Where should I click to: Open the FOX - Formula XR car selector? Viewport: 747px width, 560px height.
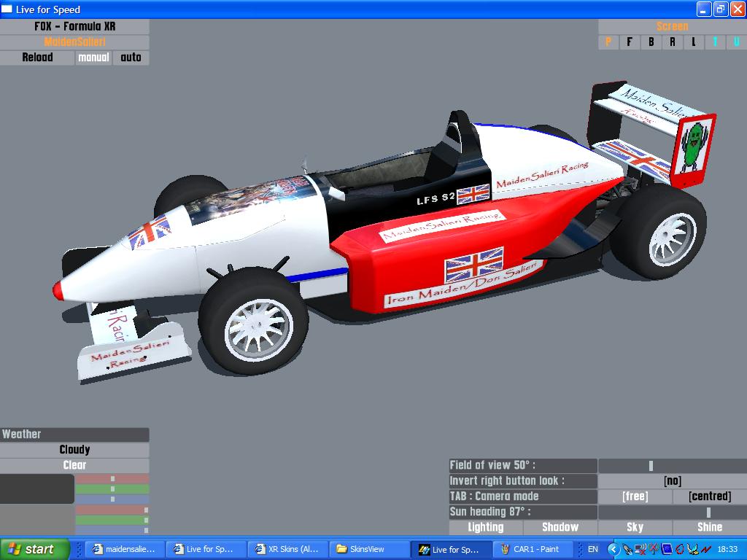[x=75, y=26]
